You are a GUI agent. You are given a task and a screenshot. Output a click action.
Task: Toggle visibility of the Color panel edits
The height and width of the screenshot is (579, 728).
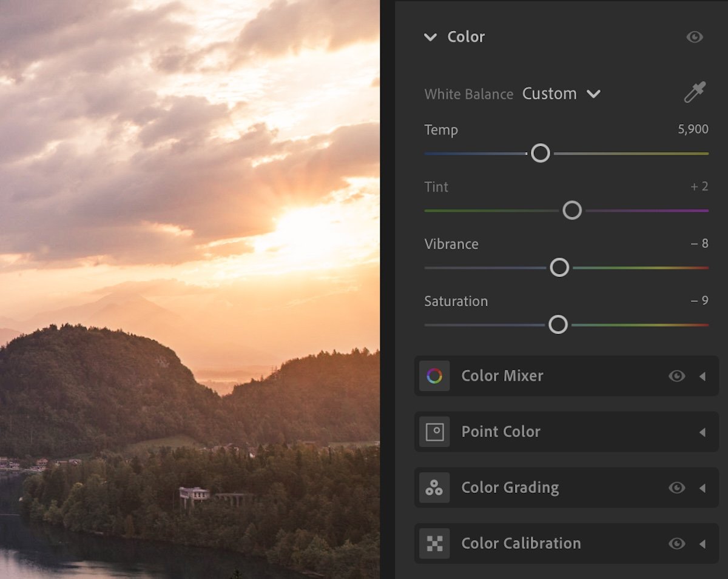tap(695, 37)
